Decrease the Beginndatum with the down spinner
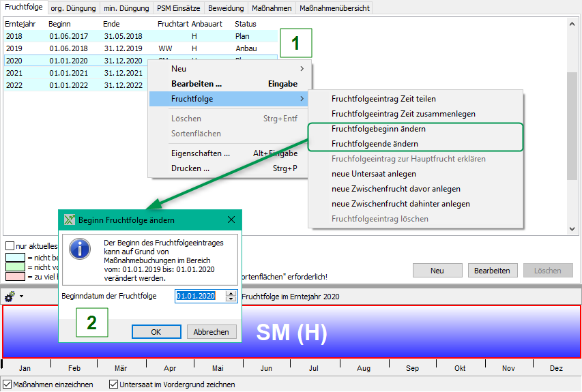Viewport: 582px width, 392px height. [231, 299]
